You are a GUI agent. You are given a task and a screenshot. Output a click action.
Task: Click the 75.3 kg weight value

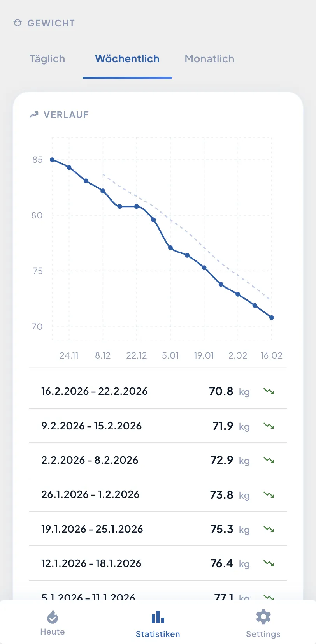click(222, 529)
